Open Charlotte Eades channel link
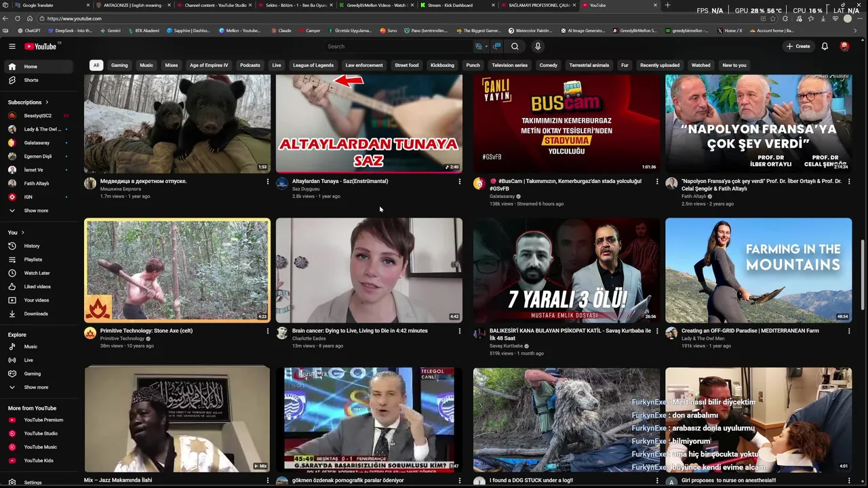Screen dimensions: 868x488 pyautogui.click(x=309, y=338)
